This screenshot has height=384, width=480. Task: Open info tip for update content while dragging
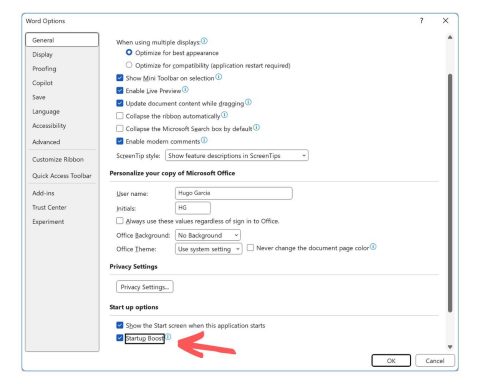(248, 102)
